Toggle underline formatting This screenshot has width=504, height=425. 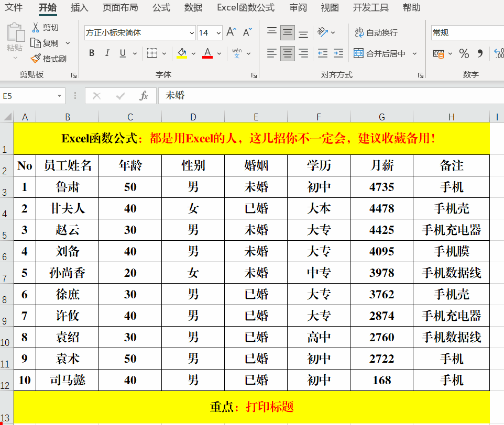tap(123, 53)
